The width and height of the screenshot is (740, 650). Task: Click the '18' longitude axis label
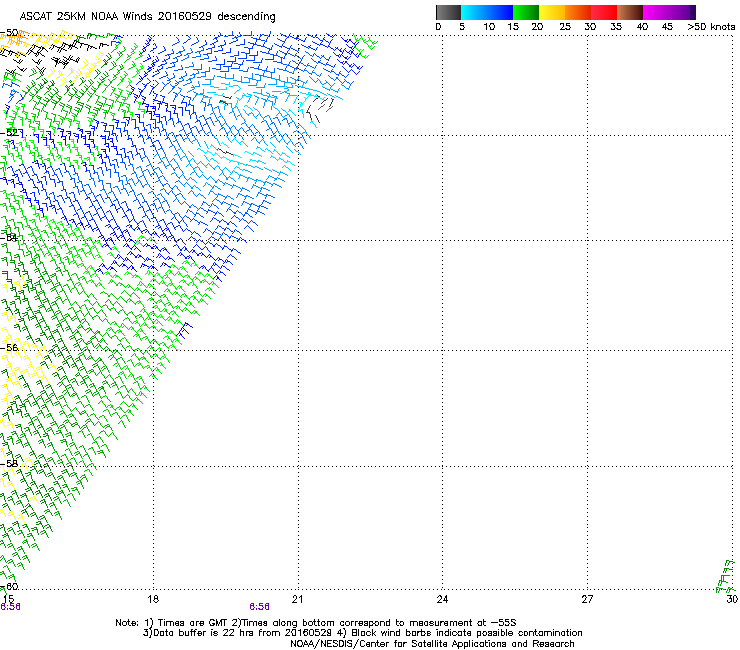click(x=153, y=599)
